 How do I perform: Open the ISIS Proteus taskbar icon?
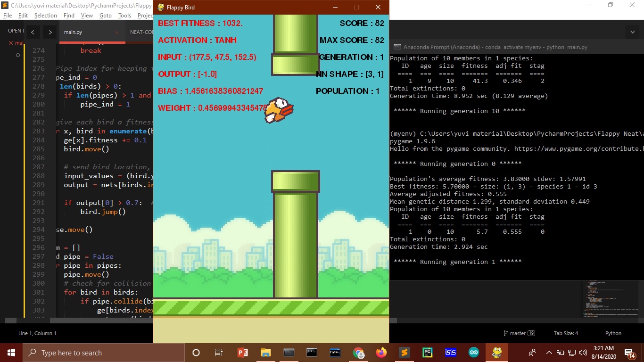[x=450, y=353]
